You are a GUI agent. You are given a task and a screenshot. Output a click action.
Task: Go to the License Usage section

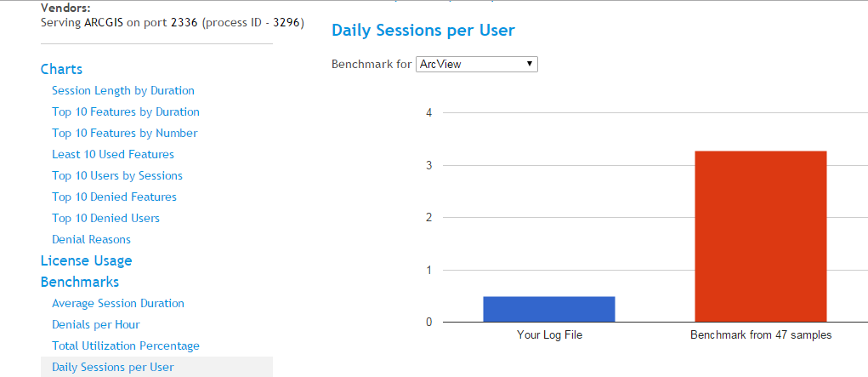(x=86, y=260)
